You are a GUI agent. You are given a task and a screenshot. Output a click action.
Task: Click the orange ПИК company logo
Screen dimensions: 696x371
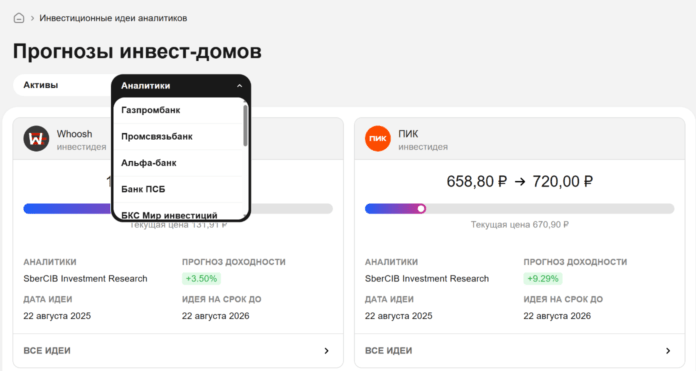[378, 139]
